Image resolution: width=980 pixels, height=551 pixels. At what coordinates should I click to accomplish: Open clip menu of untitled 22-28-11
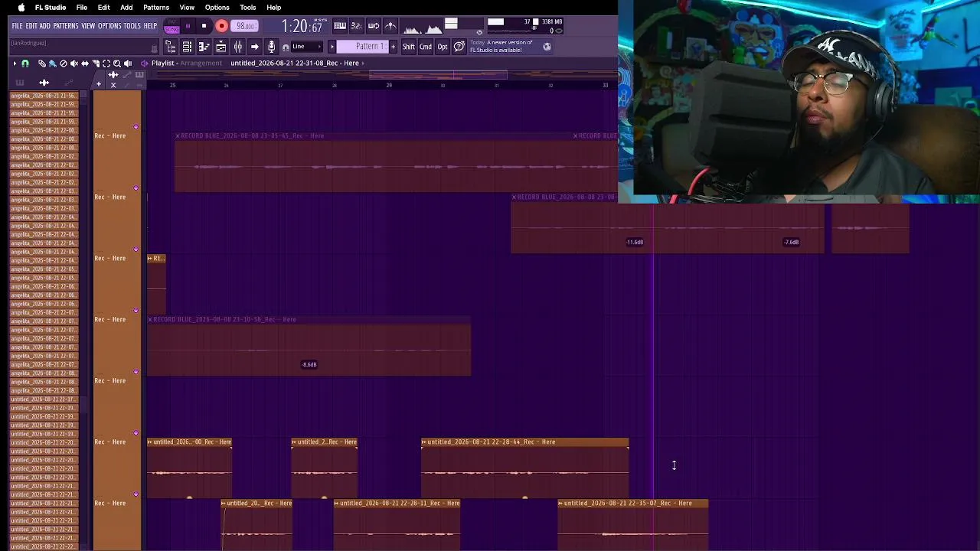point(337,503)
